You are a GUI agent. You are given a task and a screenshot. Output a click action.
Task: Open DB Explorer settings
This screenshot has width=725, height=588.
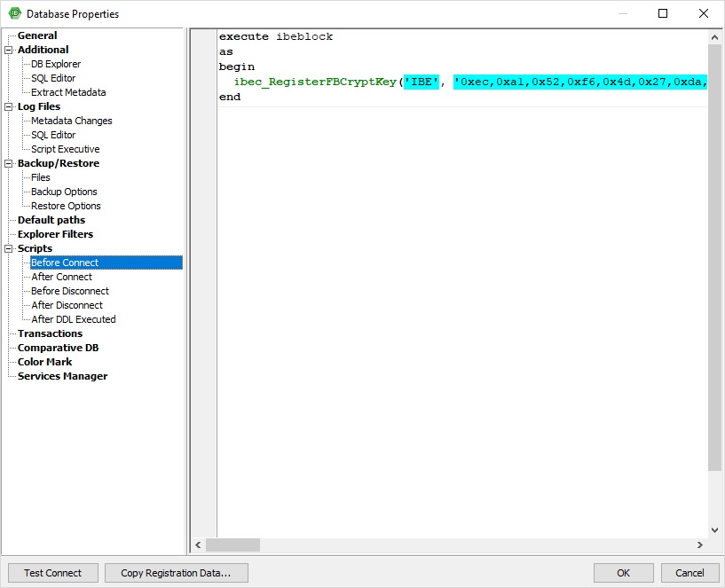tap(56, 64)
